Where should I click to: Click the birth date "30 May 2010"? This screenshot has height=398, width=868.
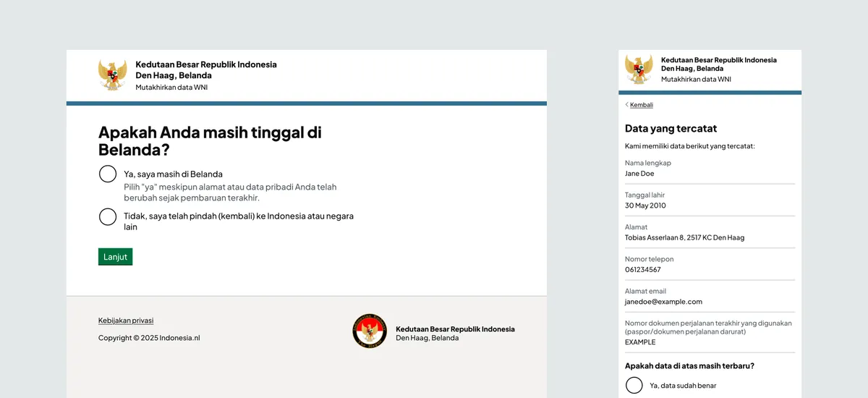pyautogui.click(x=645, y=206)
